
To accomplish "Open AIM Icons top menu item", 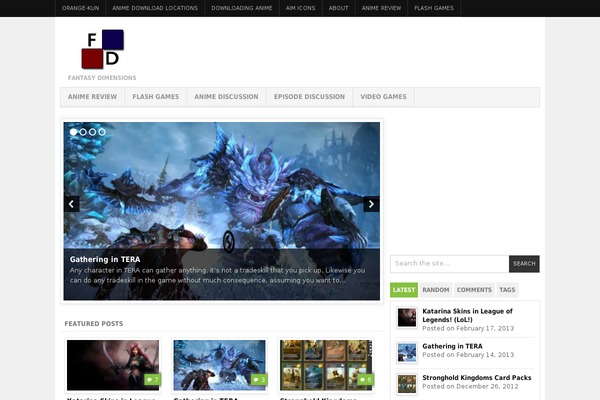I will (300, 8).
